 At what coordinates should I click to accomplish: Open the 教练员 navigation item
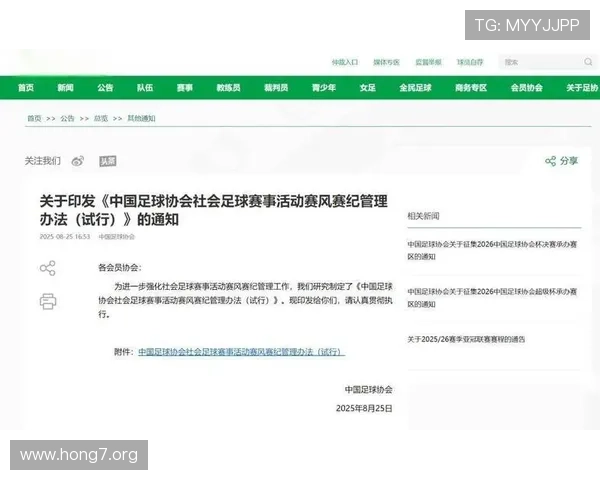(x=228, y=88)
